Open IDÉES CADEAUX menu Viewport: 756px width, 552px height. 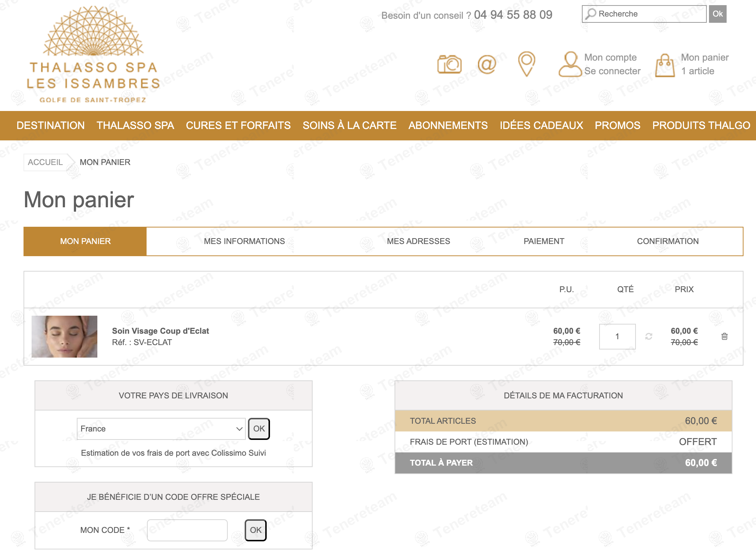click(x=541, y=125)
